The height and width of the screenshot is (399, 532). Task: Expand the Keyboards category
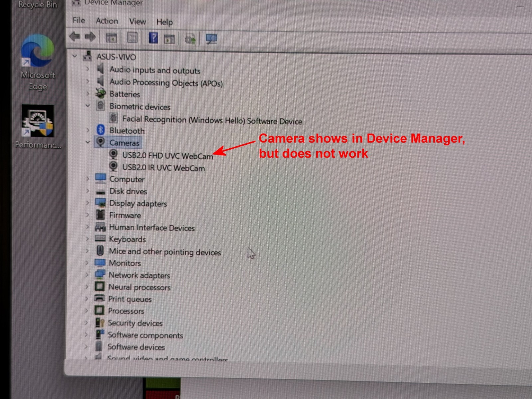(x=87, y=239)
